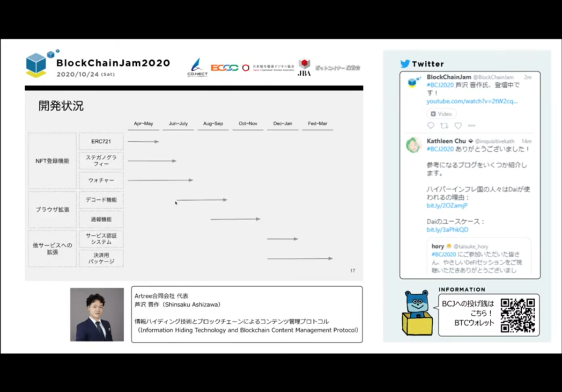Click the speaker portrait photo
The image size is (562, 392).
(x=97, y=314)
